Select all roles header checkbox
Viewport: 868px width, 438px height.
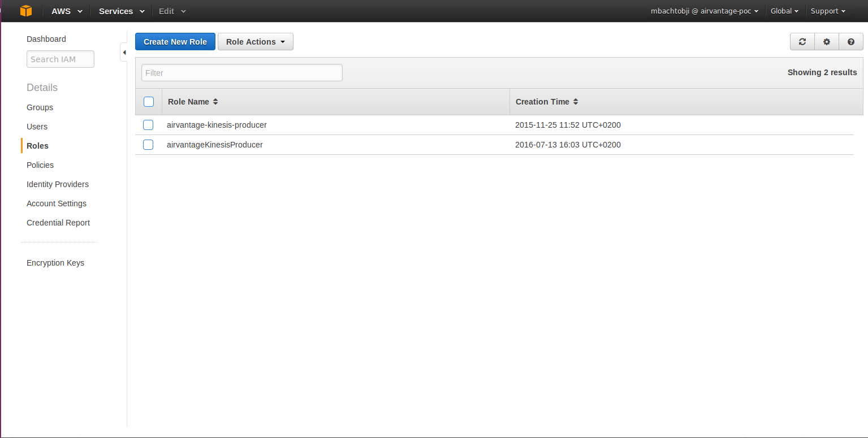149,102
